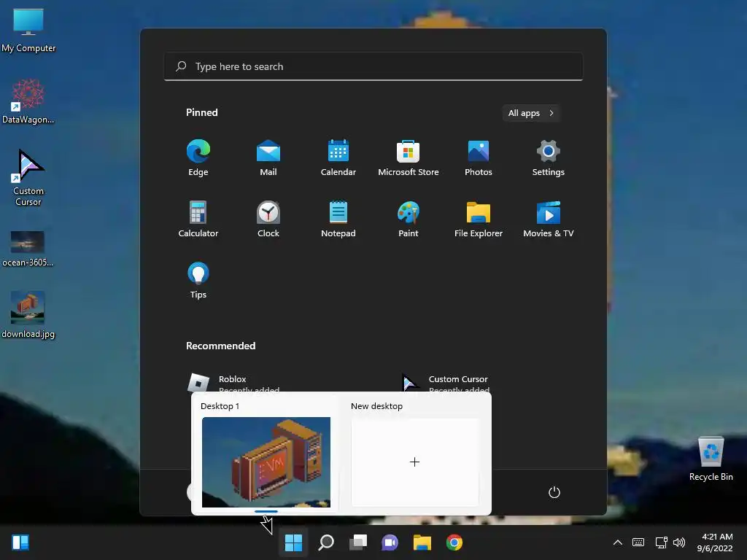747x560 pixels.
Task: Select Custom Cursor desktop shortcut
Action: click(x=28, y=178)
